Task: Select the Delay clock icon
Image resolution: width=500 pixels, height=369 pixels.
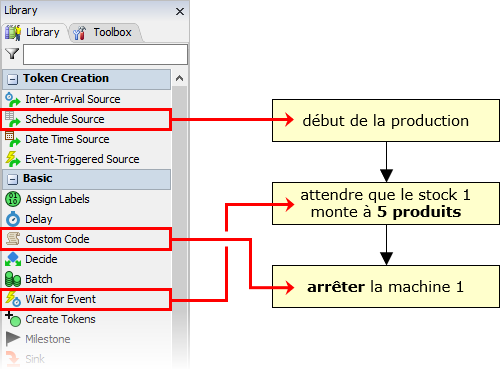Action: point(13,219)
